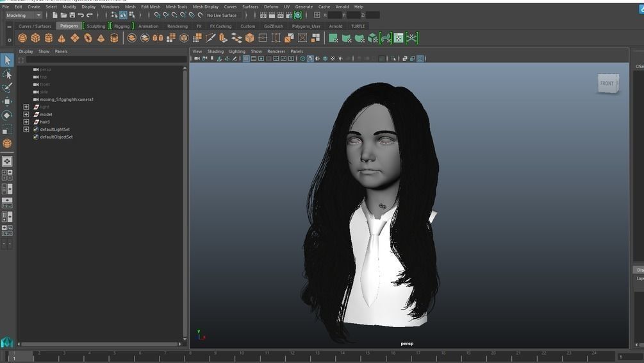Activate the Paint Selection tool
644x363 pixels.
point(7,88)
